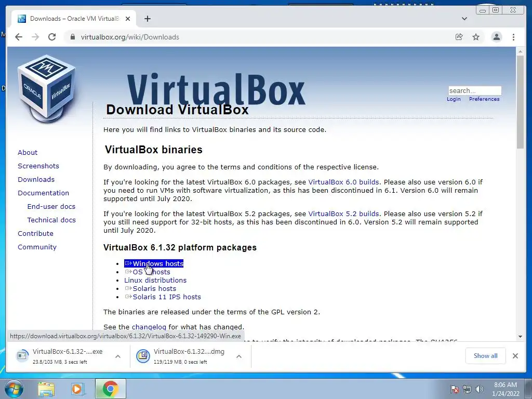532x399 pixels.
Task: Download the Solaris hosts package
Action: pos(150,289)
